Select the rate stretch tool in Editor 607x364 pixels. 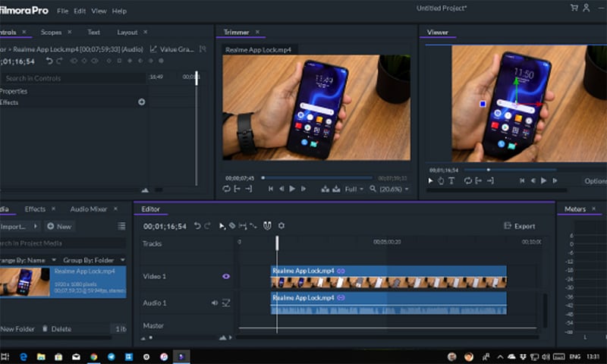[253, 225]
